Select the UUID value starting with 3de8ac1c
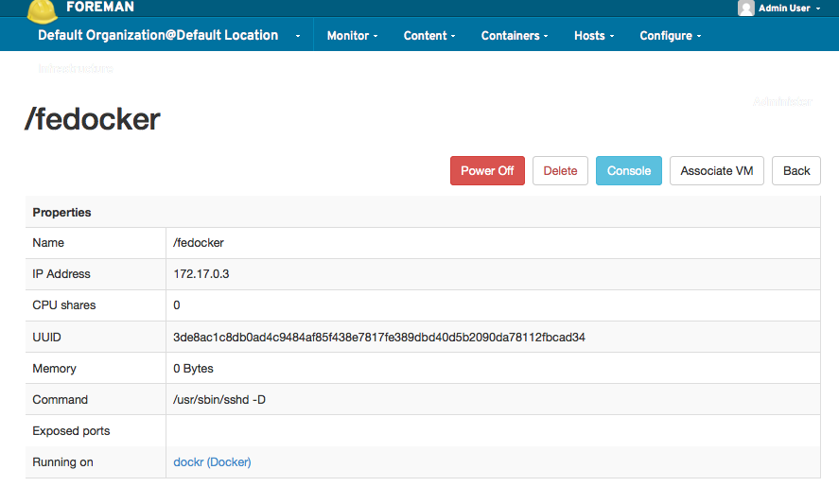The width and height of the screenshot is (839, 504). (x=379, y=337)
